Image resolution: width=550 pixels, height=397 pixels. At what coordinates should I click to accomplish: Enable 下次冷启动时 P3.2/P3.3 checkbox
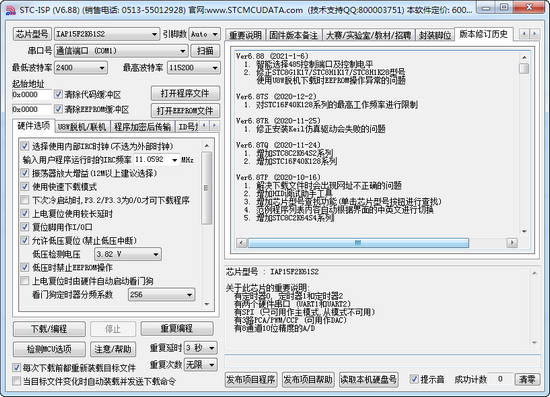pos(25,200)
